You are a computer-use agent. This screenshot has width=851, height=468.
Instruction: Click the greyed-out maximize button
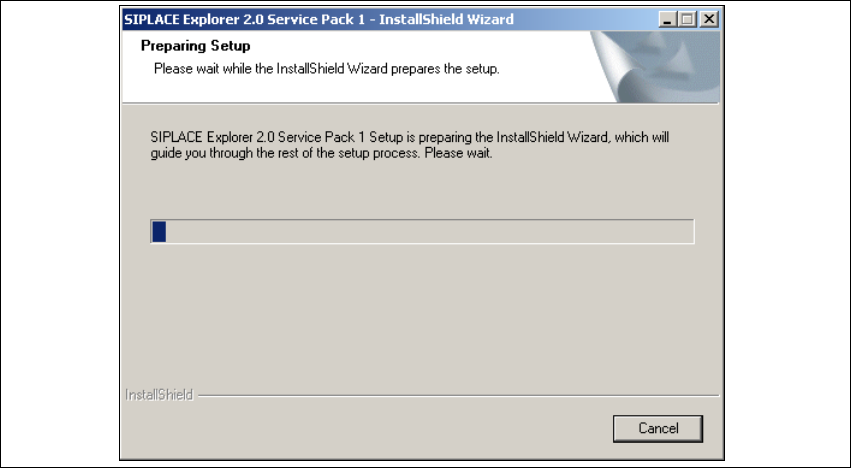click(x=688, y=19)
